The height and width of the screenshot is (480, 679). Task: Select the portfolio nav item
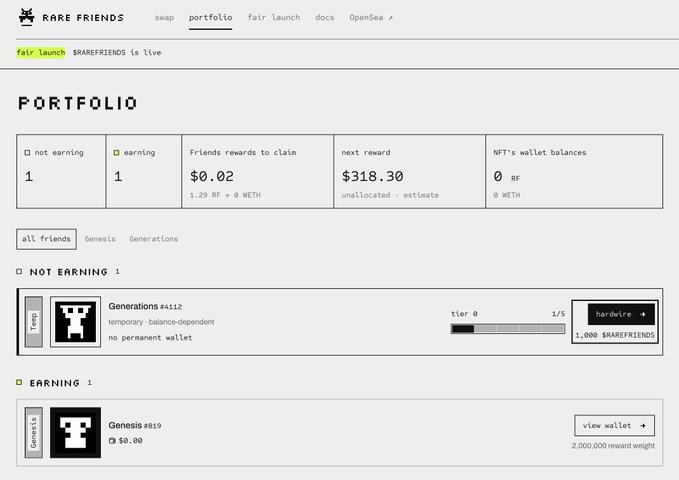point(210,17)
